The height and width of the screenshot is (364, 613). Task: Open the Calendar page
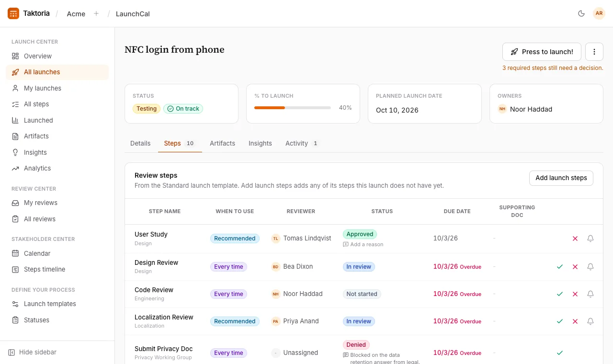tap(57, 253)
